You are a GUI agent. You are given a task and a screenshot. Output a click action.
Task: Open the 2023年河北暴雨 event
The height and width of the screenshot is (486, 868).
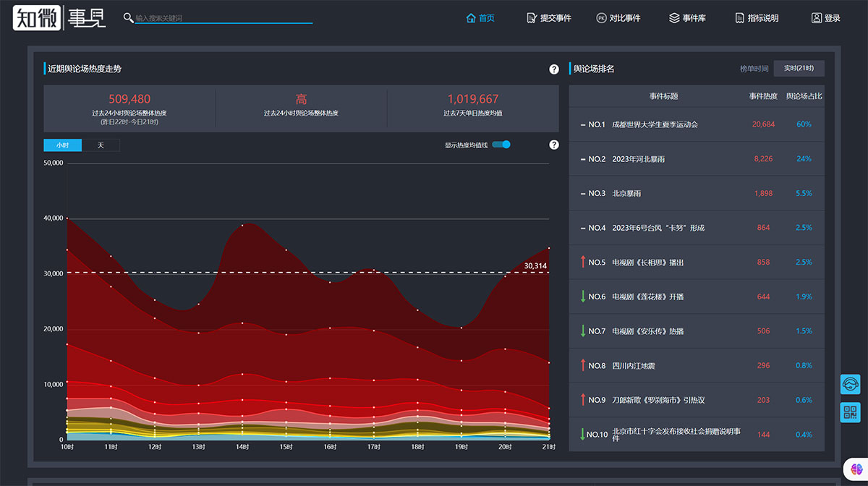(x=637, y=159)
